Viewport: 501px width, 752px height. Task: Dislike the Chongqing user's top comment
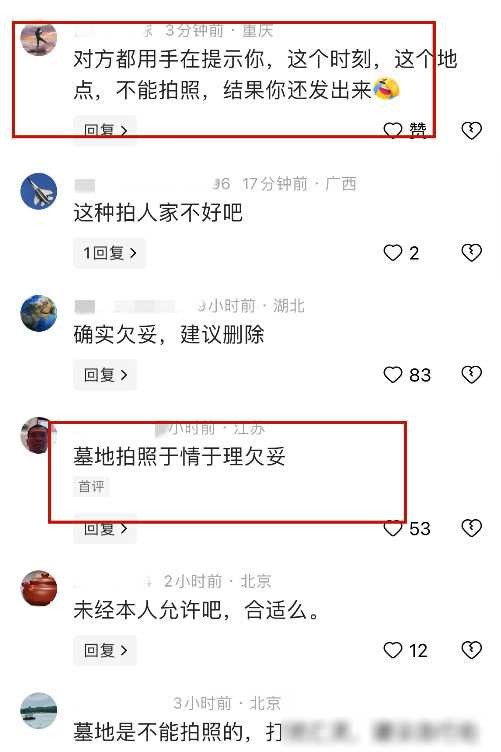[x=471, y=130]
